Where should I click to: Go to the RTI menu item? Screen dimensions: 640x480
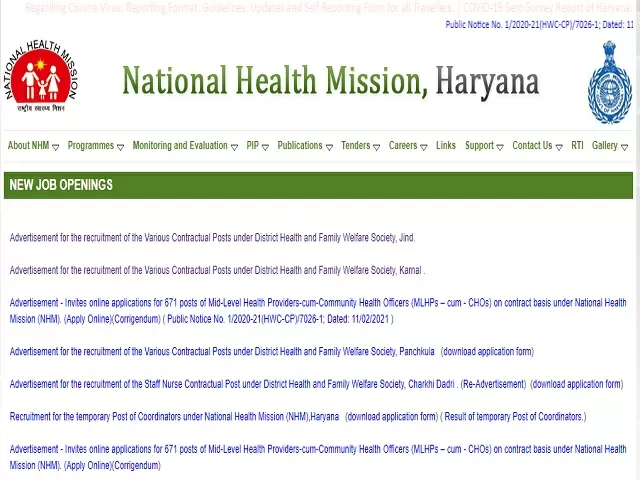[577, 146]
